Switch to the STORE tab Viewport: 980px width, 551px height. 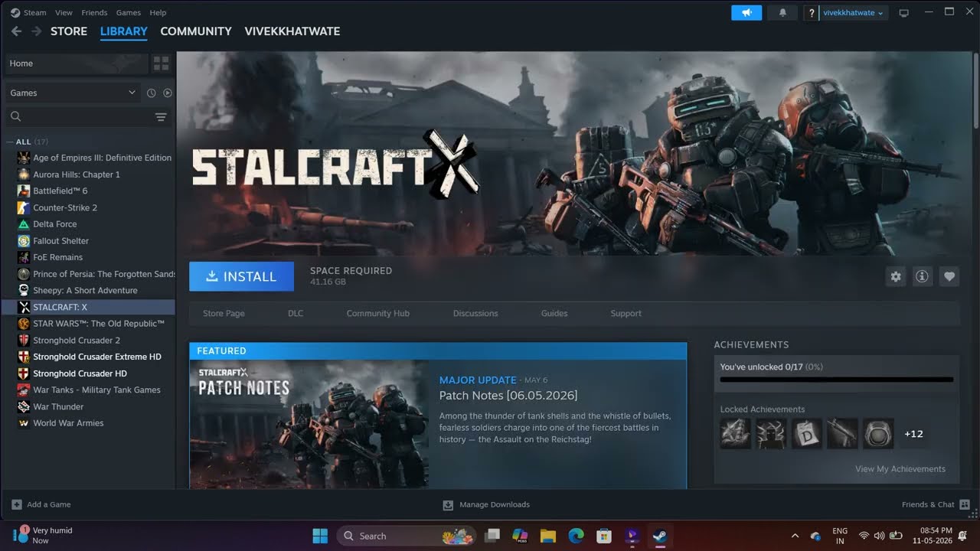click(69, 31)
